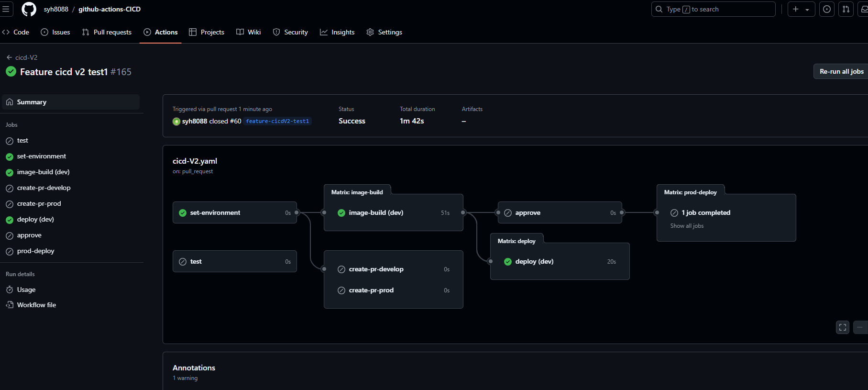Click create-pr-develop node in graph
This screenshot has height=390, width=868.
click(394, 269)
